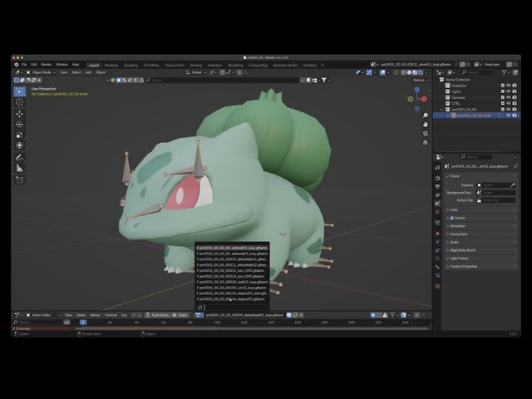Select the Select Box tool in viewport toolbar
Screen dimensions: 532x399
[19, 91]
